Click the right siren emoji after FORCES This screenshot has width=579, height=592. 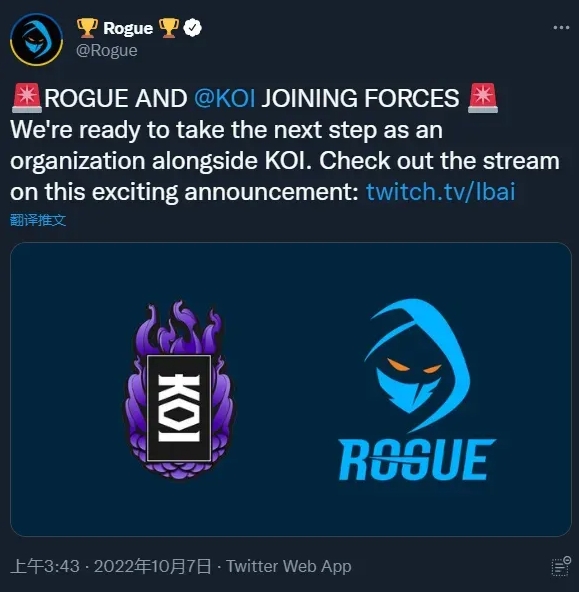483,98
